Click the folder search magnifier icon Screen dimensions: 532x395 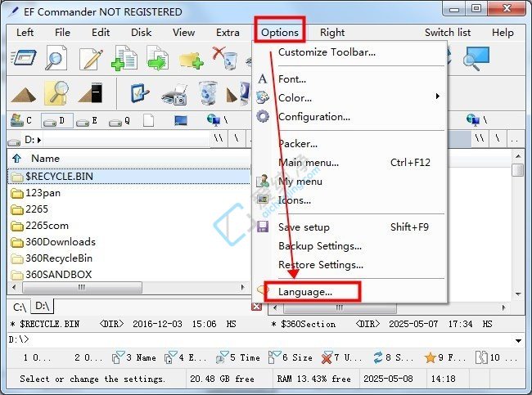pyautogui.click(x=56, y=92)
